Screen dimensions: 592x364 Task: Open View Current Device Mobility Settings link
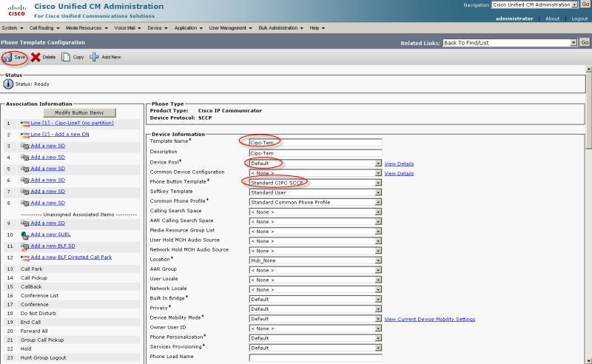[x=430, y=320]
